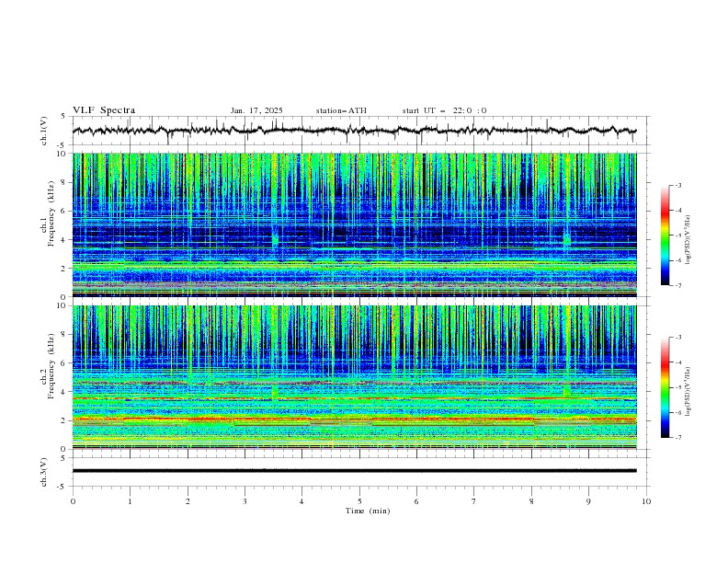Image resolution: width=728 pixels, height=563 pixels.
Task: Click the ch.3(V) waveform axis label
Action: [44, 472]
